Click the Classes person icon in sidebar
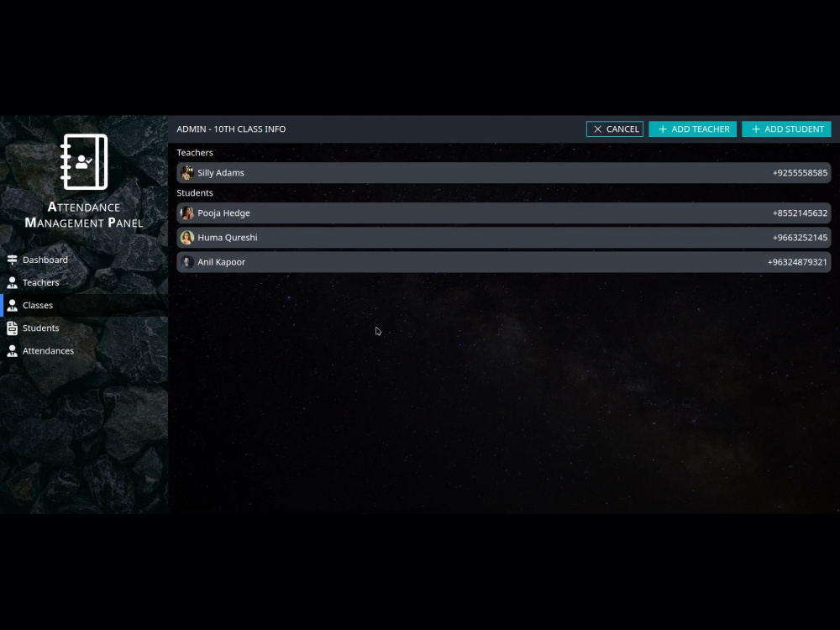Image resolution: width=840 pixels, height=630 pixels. point(13,306)
